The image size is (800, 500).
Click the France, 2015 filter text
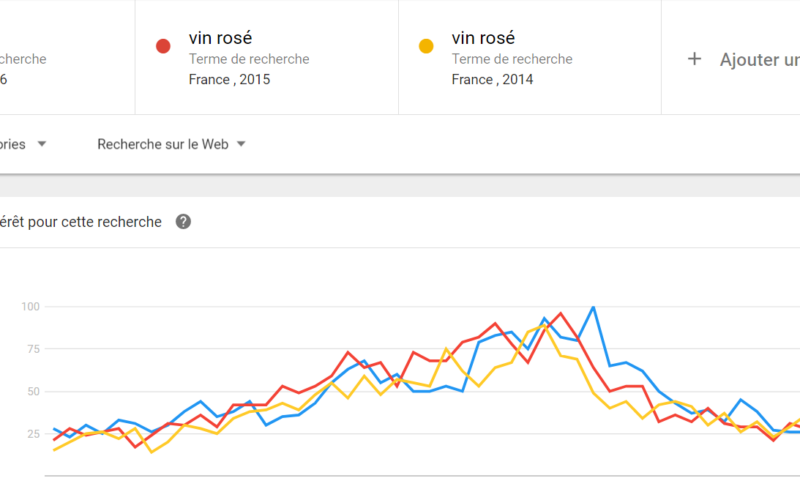[230, 80]
